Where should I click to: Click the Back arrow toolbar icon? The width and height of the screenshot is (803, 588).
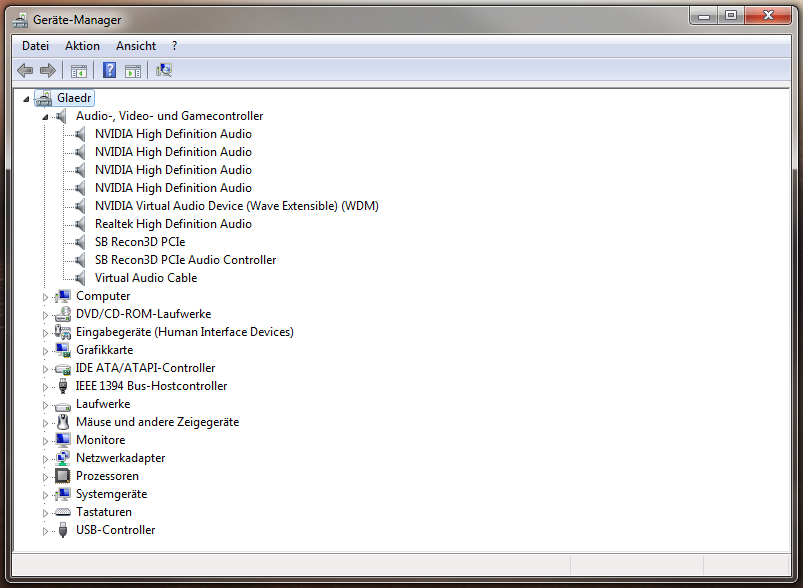click(25, 70)
